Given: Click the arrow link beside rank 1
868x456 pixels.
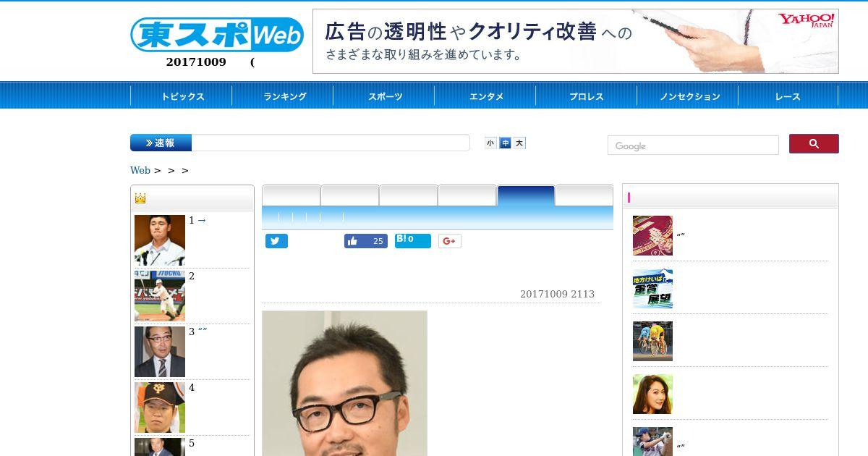Looking at the screenshot, I should click(202, 220).
